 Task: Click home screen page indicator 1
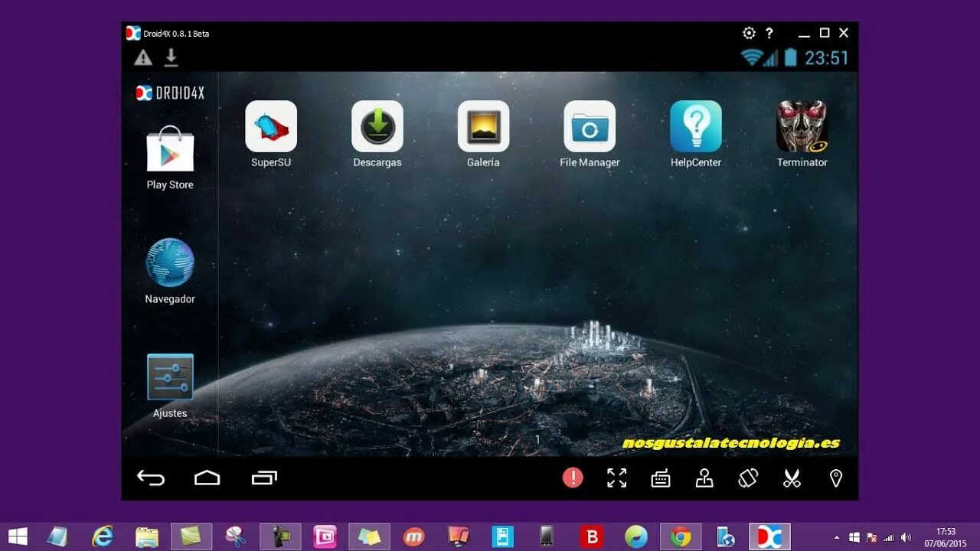pos(537,439)
